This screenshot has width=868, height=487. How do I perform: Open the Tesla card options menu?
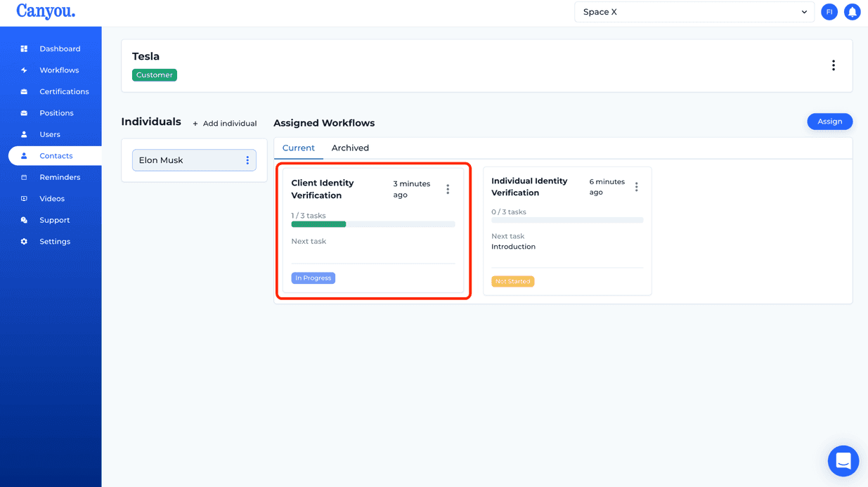click(x=834, y=65)
